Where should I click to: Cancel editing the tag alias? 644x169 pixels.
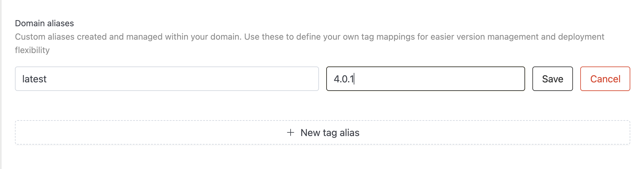[x=605, y=79]
